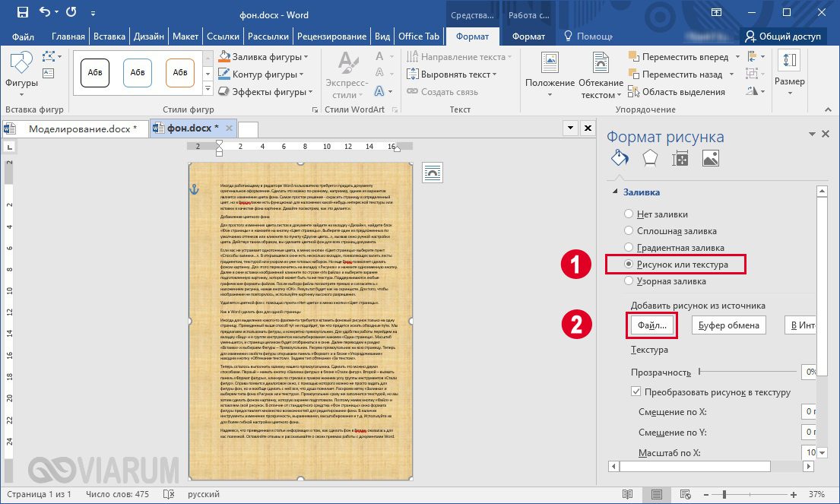Select the Effects pentagon icon in Формат рисунка
Screen dimensions: 840x504
click(650, 159)
